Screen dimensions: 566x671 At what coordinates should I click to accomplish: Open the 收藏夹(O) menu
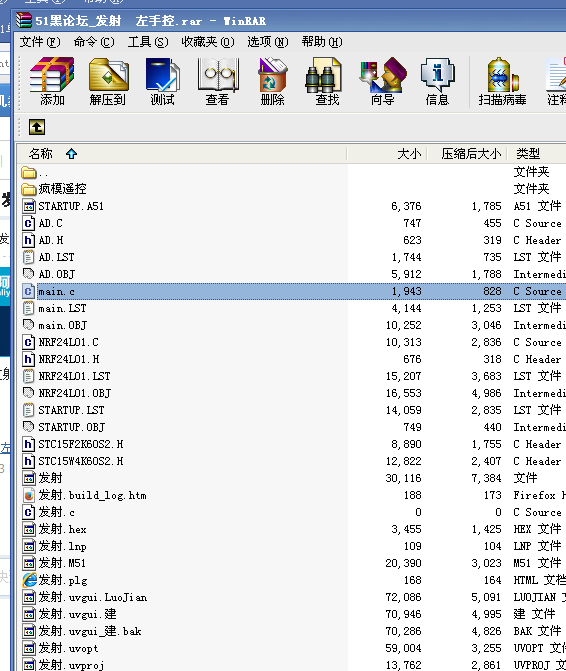point(207,42)
